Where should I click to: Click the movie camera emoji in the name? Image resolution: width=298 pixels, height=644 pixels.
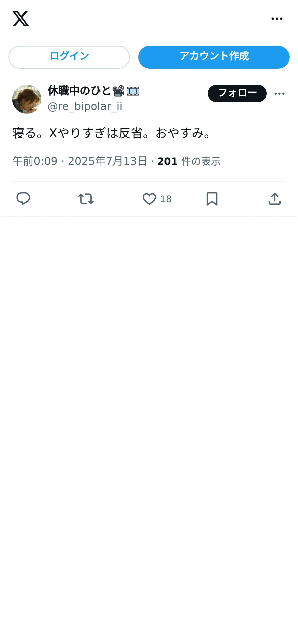pyautogui.click(x=118, y=91)
